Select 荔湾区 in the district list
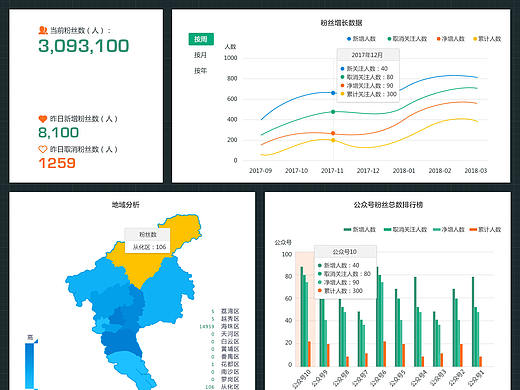Screen dimensions: 520x390 [230, 311]
